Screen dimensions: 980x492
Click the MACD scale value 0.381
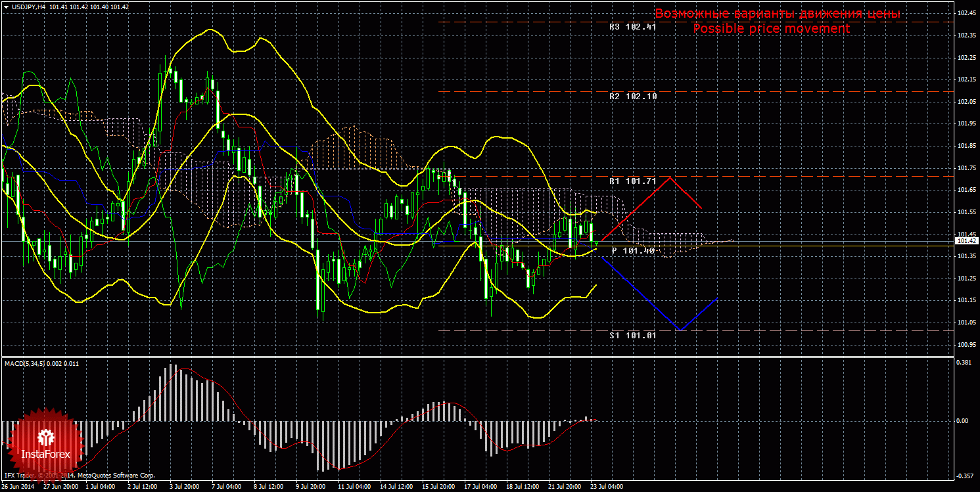pos(964,362)
